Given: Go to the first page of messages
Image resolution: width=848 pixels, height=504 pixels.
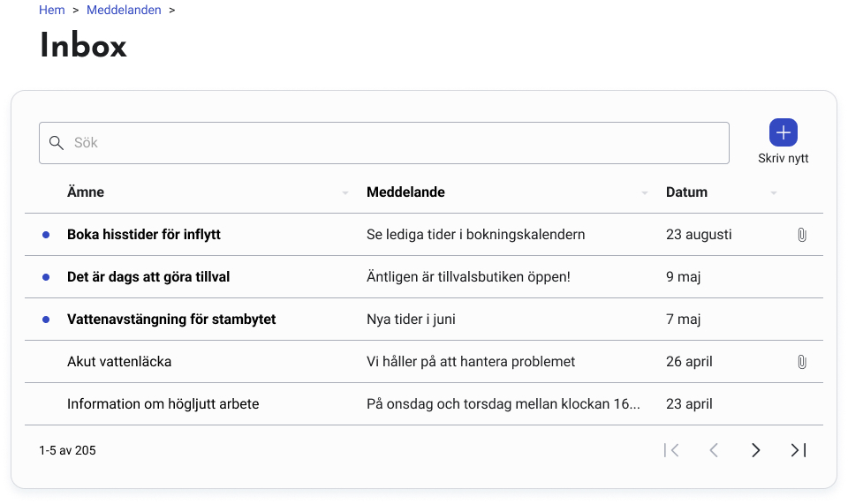Looking at the screenshot, I should click(671, 450).
